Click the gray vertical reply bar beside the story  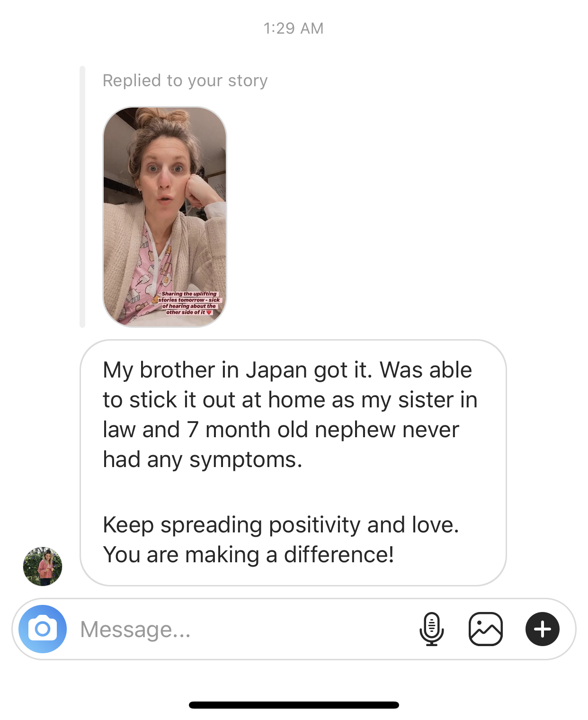82,197
